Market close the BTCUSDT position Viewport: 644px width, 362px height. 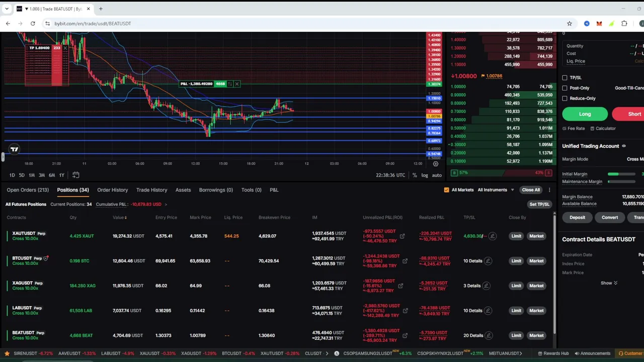coord(536,261)
